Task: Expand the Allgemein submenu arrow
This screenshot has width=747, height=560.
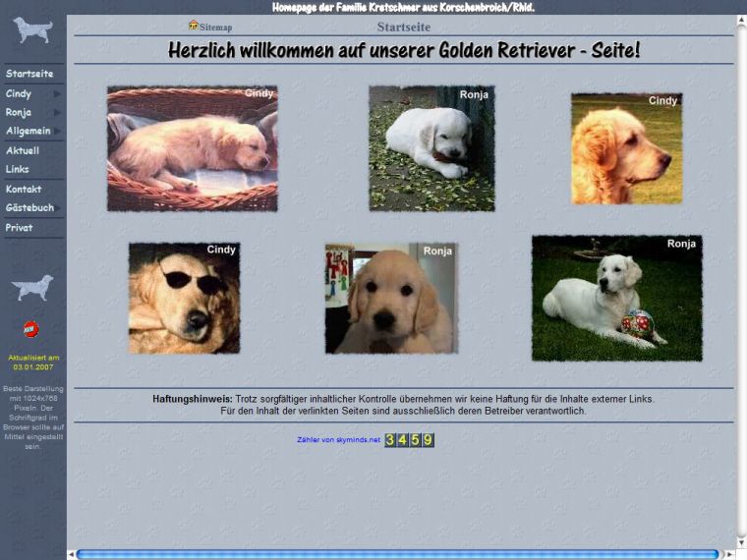Action: pyautogui.click(x=58, y=132)
